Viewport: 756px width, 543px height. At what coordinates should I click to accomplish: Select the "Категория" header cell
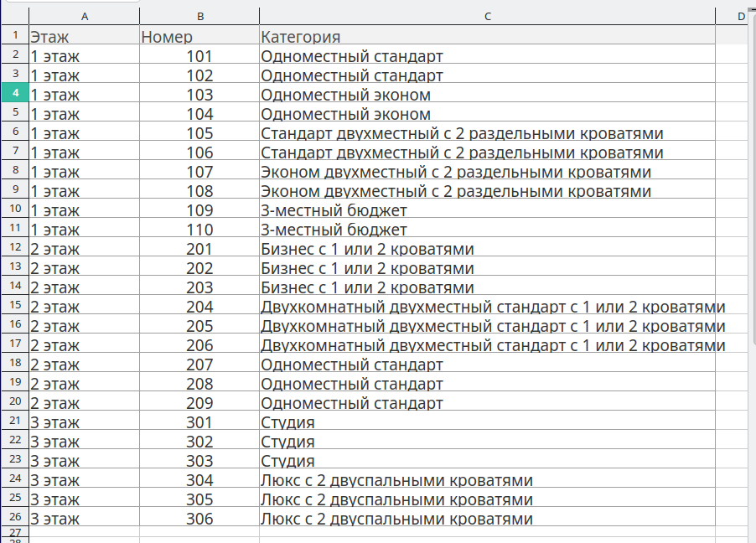click(487, 37)
